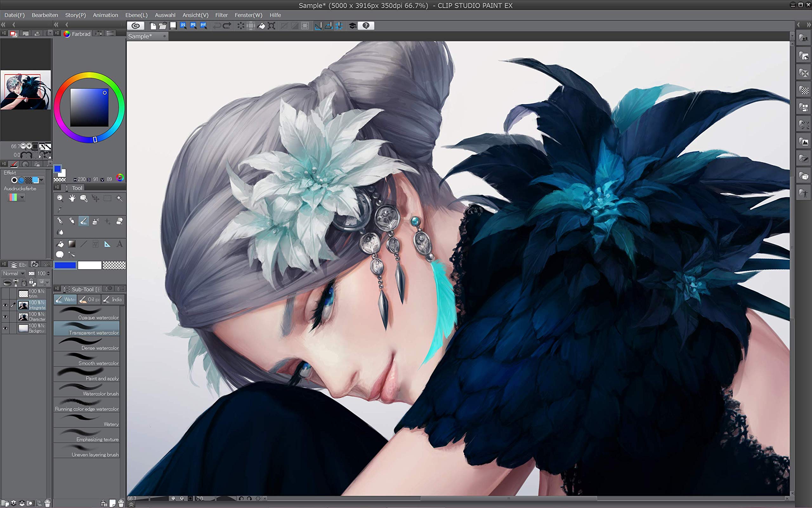
Task: Select the Hand move tool
Action: point(72,198)
